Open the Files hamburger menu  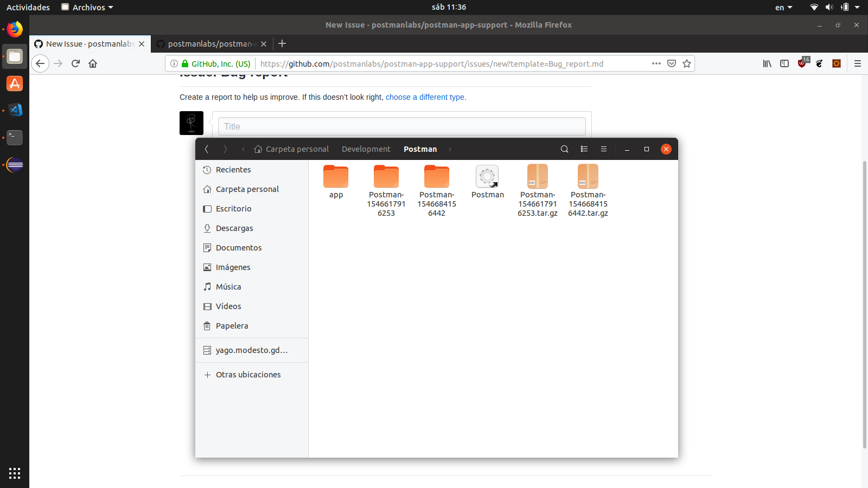tap(604, 149)
